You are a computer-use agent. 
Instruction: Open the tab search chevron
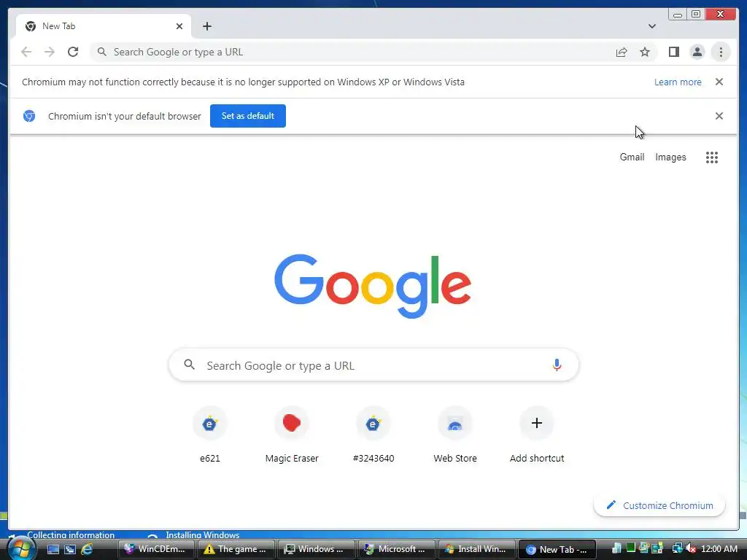[652, 26]
